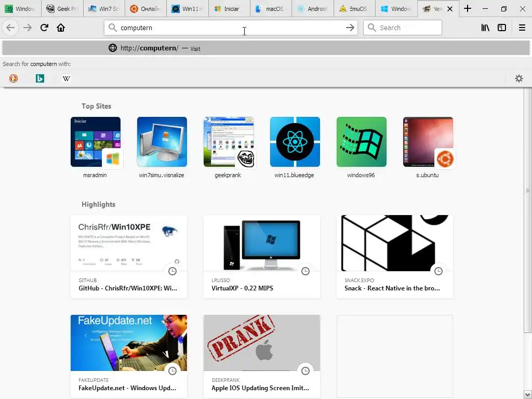This screenshot has height=399, width=532.
Task: Switch to the Win7 Simu tab
Action: tap(104, 8)
